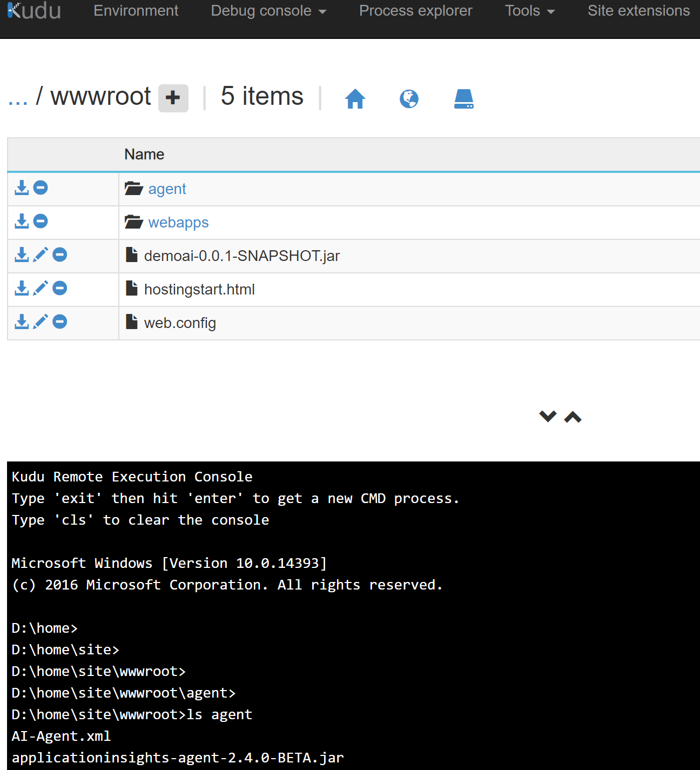The width and height of the screenshot is (700, 770).
Task: Open the Environment page
Action: click(136, 11)
